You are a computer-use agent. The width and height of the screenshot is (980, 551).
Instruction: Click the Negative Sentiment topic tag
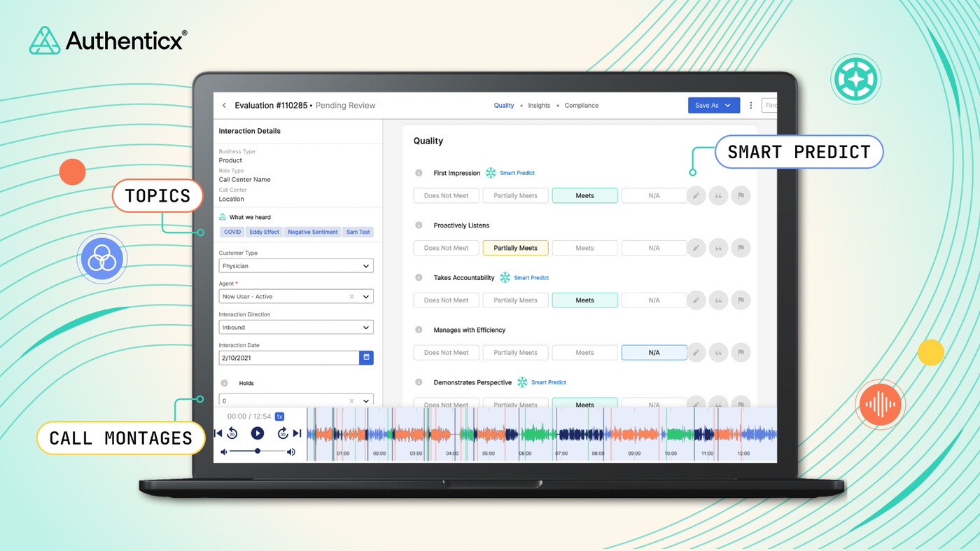312,232
